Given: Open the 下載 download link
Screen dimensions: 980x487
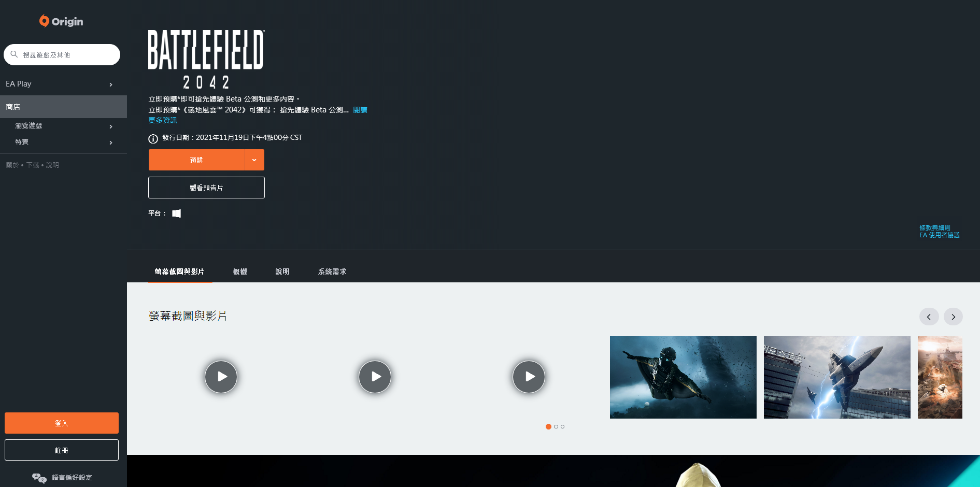Looking at the screenshot, I should [x=33, y=165].
